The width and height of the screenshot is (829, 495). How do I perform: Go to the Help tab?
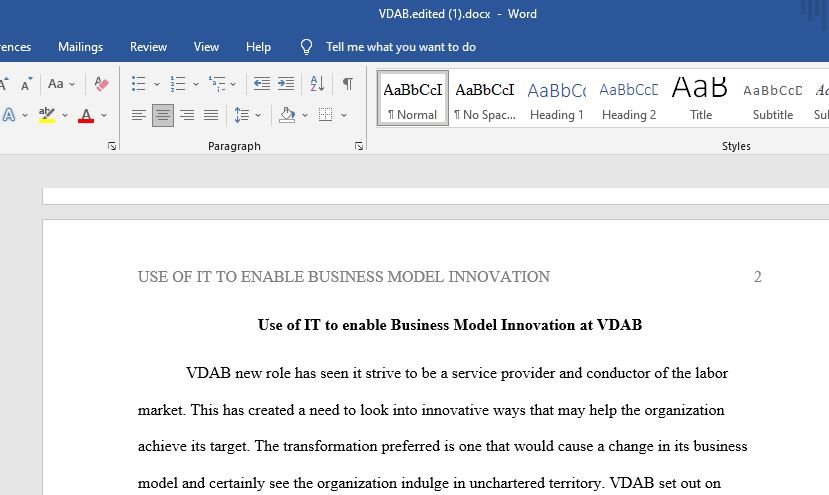258,47
